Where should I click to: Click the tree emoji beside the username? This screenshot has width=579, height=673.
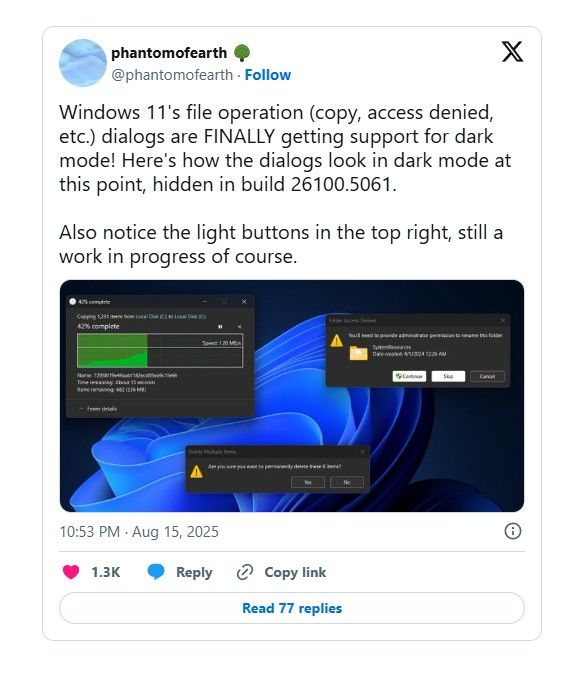pyautogui.click(x=242, y=53)
